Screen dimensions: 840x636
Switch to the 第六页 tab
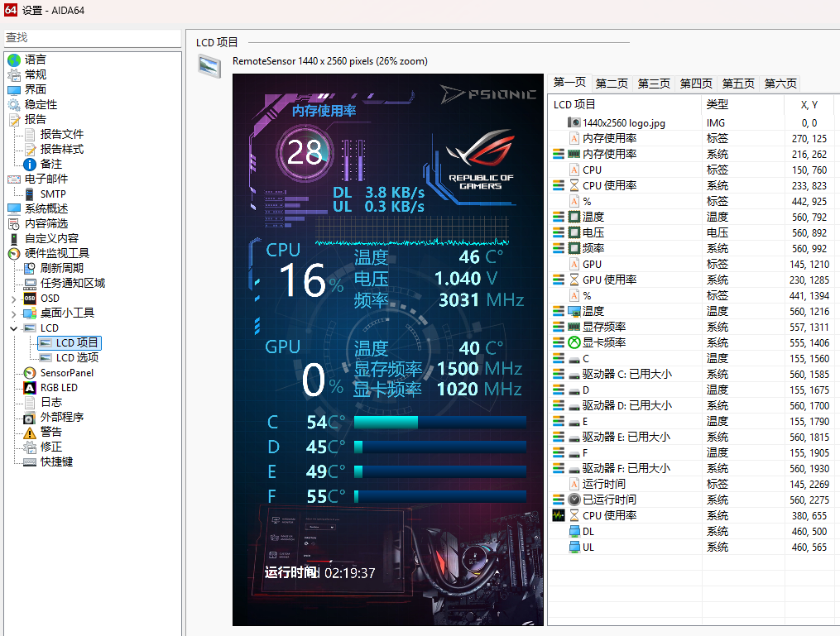pyautogui.click(x=780, y=84)
